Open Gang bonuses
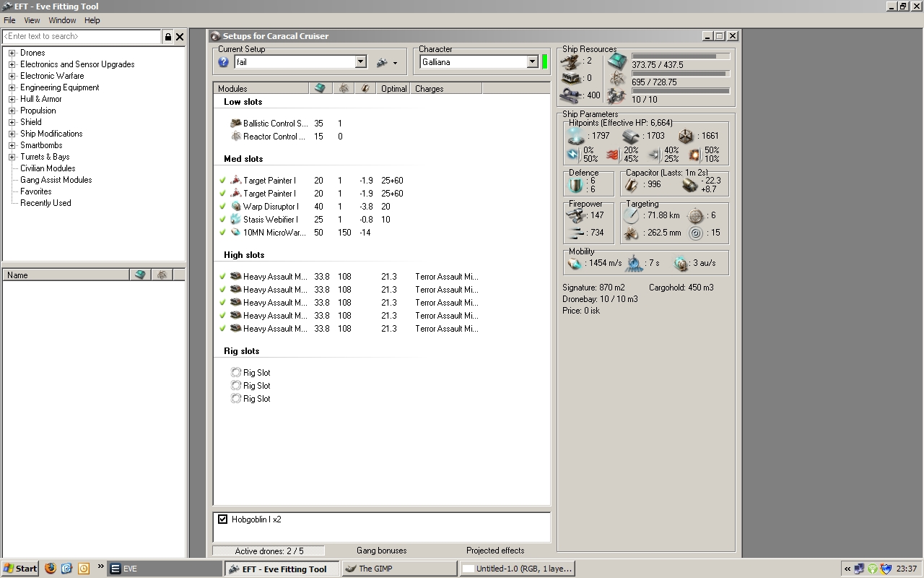Viewport: 924px width, 578px height. click(x=381, y=551)
